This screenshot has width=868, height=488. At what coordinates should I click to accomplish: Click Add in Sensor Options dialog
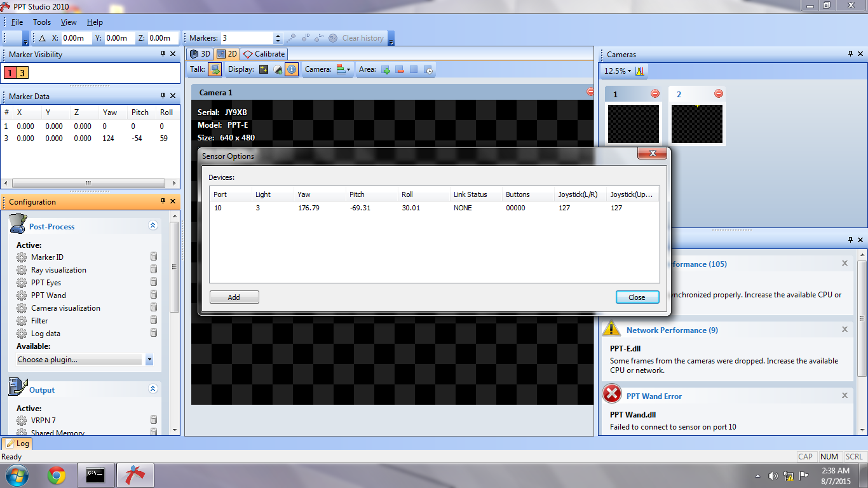(x=234, y=297)
